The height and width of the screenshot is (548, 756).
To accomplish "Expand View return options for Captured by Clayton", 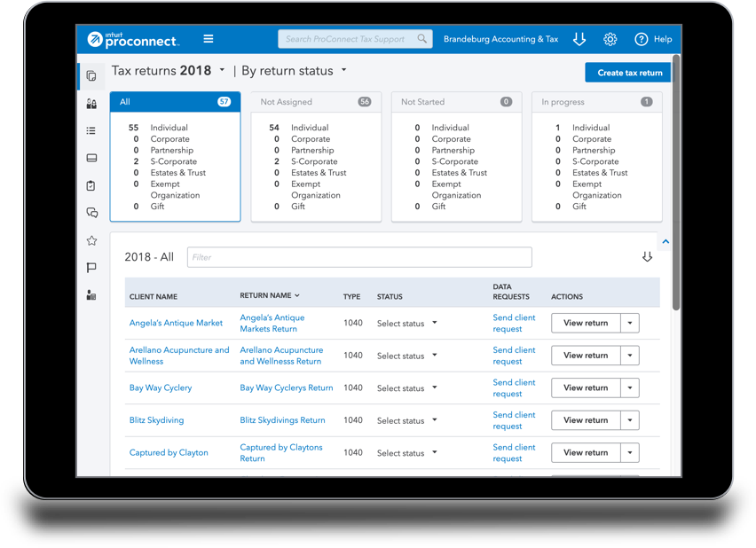I will [630, 452].
